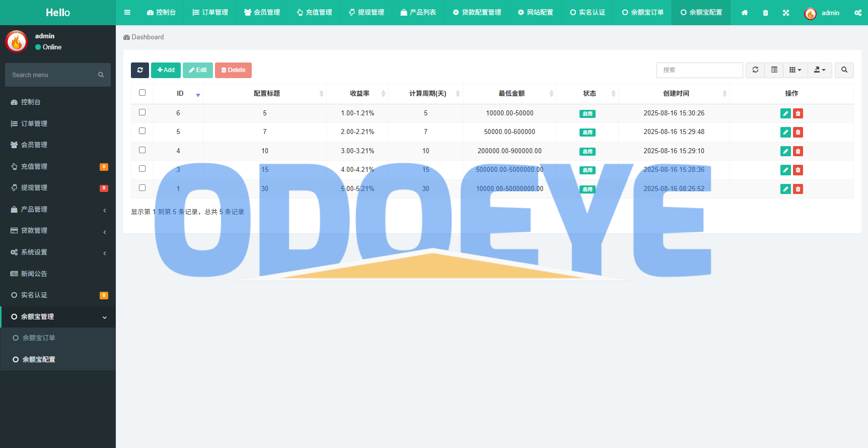Switch to the 会员管理 top tab

point(262,13)
